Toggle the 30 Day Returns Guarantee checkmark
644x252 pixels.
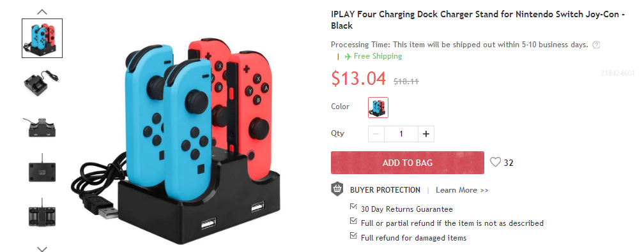(x=353, y=207)
